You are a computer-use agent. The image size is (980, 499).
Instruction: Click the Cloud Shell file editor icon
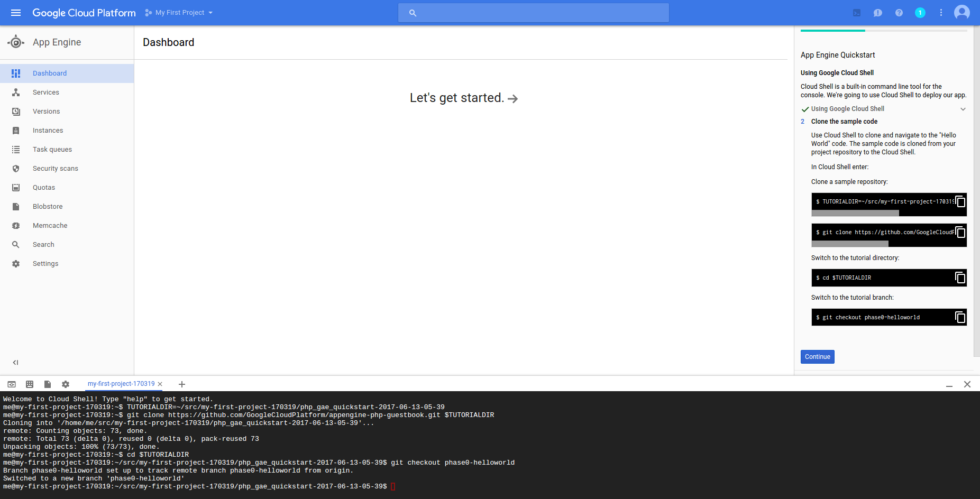pos(48,384)
